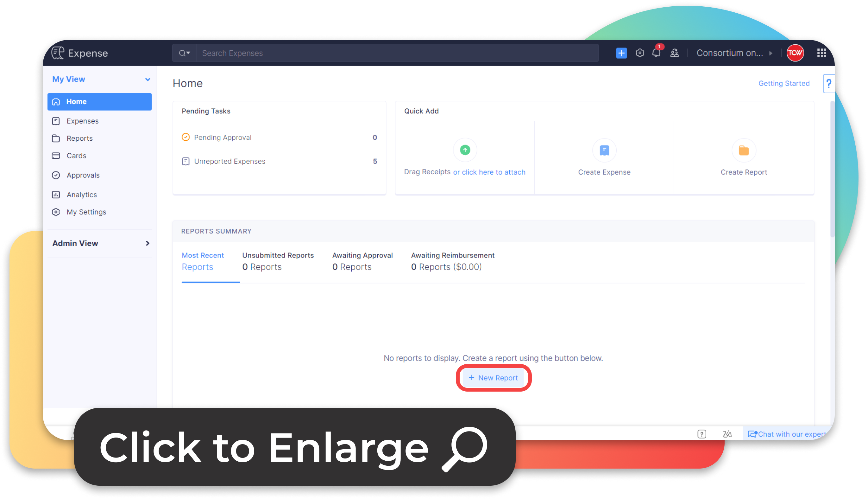Viewport: 868px width, 499px height.
Task: Click the TCW profile avatar
Action: (x=795, y=53)
